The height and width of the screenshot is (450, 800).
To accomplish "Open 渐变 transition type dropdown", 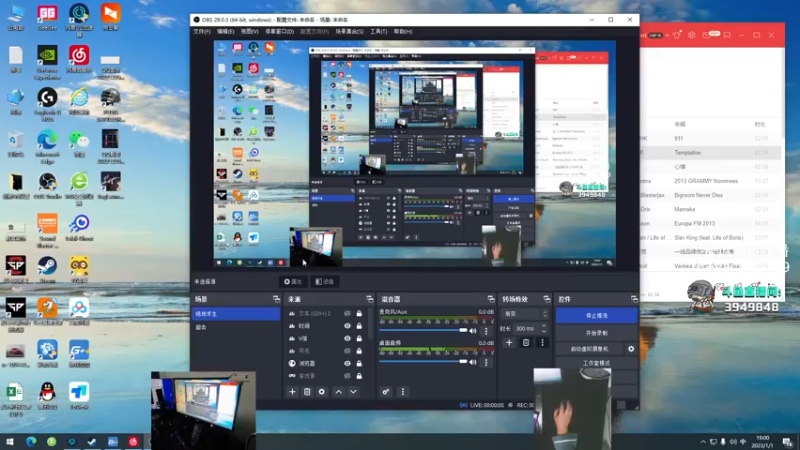I will coord(525,314).
